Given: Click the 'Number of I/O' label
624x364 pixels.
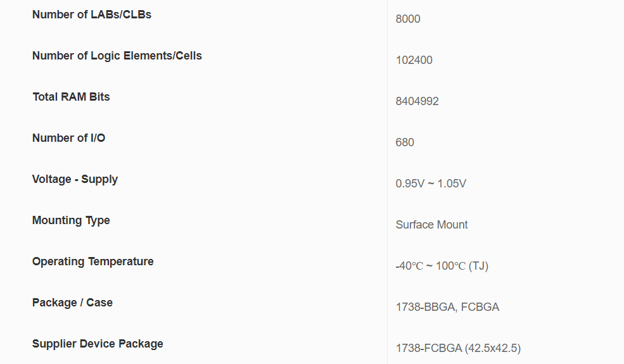Looking at the screenshot, I should point(69,138).
